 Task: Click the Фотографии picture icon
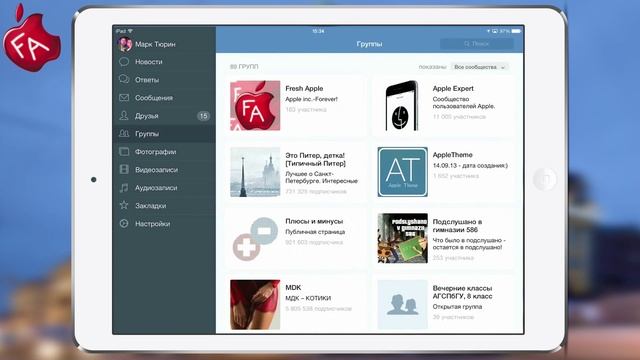point(124,151)
